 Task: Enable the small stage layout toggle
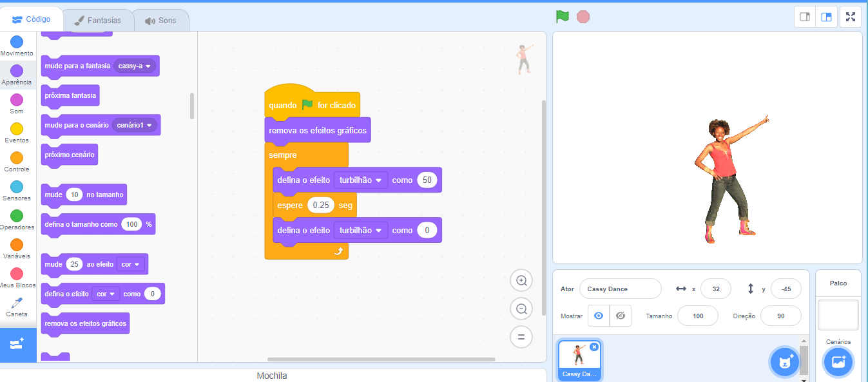click(x=804, y=16)
